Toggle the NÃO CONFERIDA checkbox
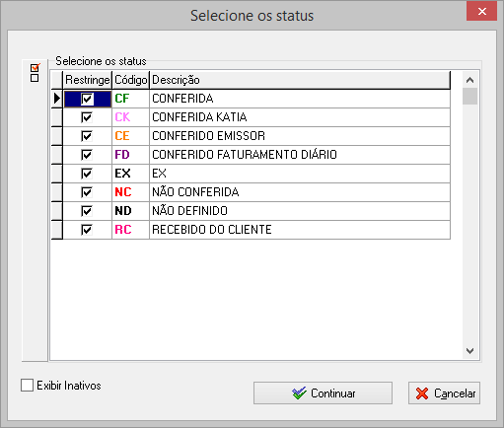 tap(87, 192)
